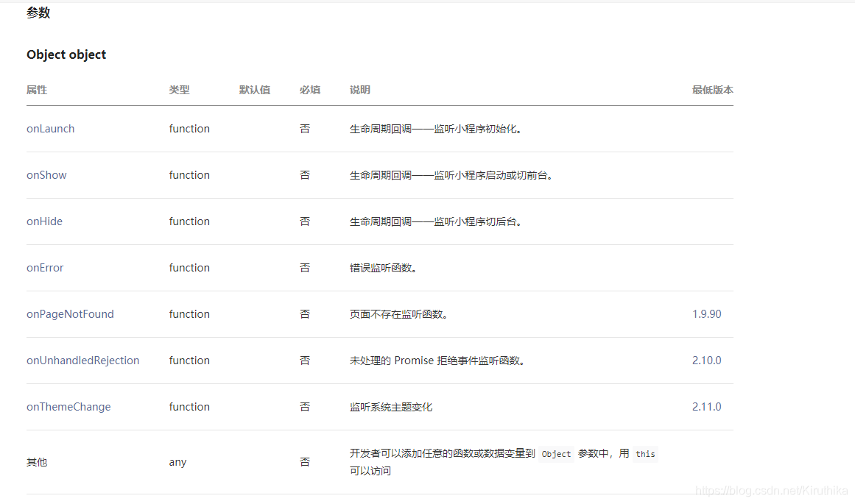Click 'function' type in onThemeChange row
The width and height of the screenshot is (855, 504).
pyautogui.click(x=189, y=406)
